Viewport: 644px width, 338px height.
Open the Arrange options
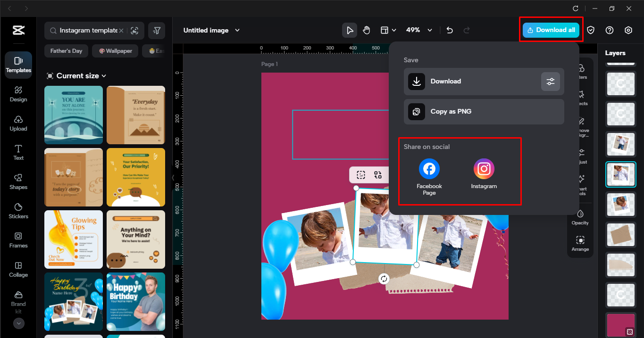(x=580, y=242)
